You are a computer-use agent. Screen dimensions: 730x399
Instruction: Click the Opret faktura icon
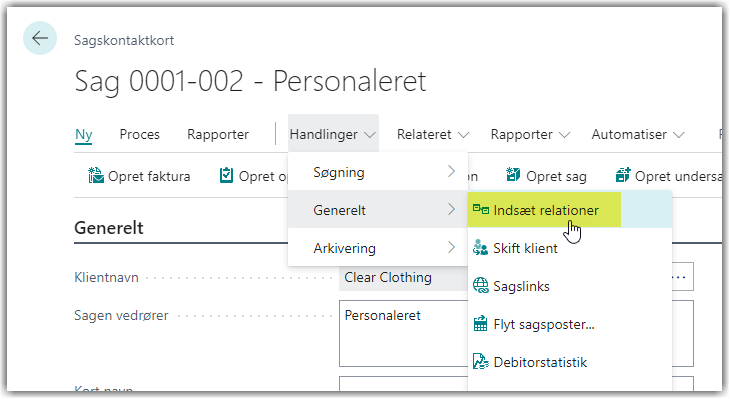tap(96, 176)
